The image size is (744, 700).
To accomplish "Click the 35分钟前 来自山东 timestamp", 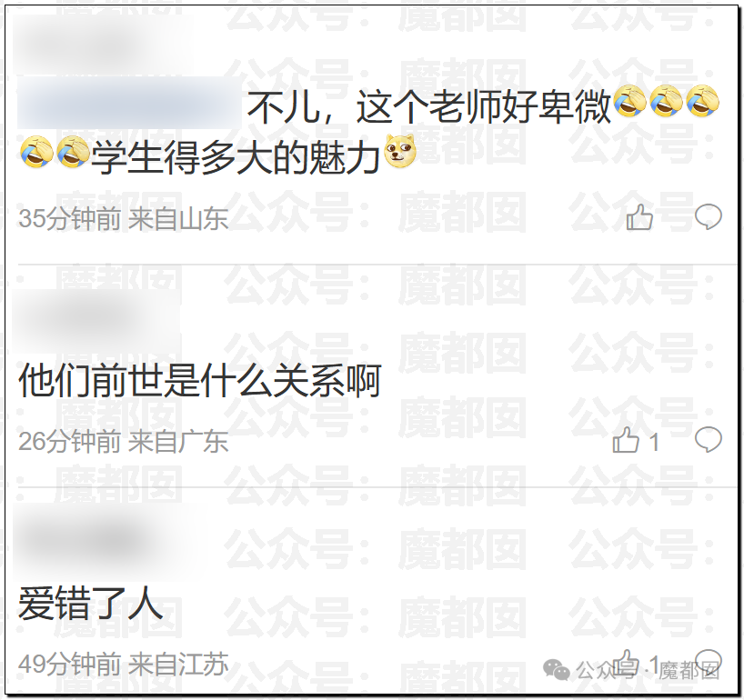I will [x=124, y=218].
